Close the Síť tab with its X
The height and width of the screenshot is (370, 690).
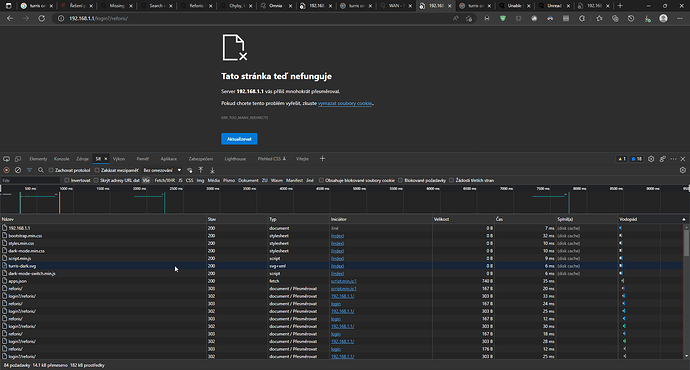tap(106, 159)
